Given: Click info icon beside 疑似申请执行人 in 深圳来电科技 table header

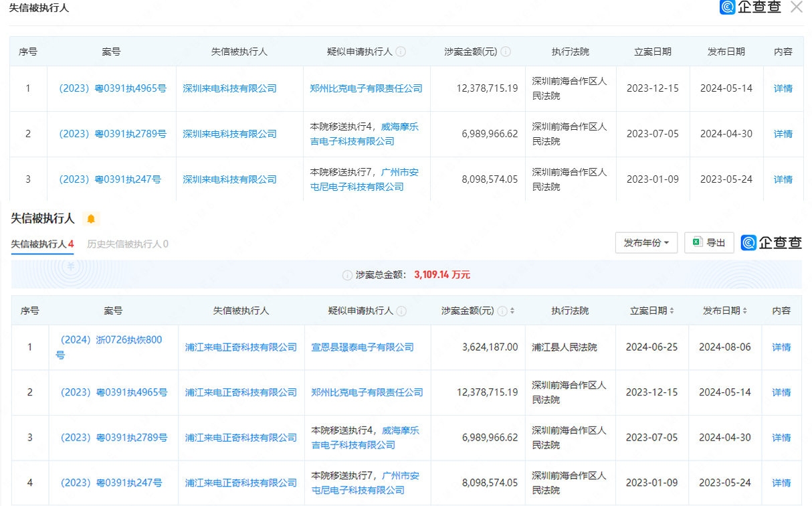Looking at the screenshot, I should pos(401,52).
